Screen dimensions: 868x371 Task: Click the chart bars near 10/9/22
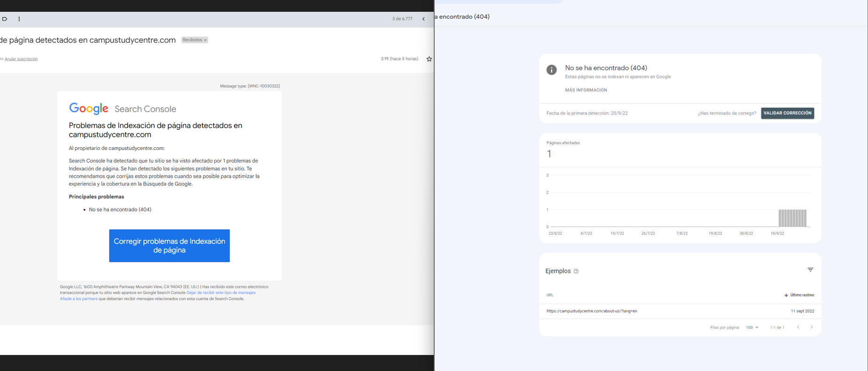point(792,218)
